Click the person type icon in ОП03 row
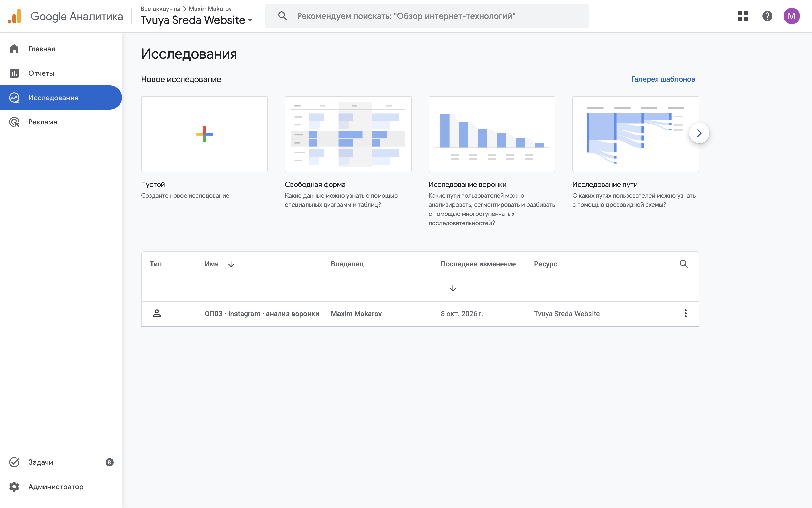Screen dimensions: 812x508 pos(157,313)
